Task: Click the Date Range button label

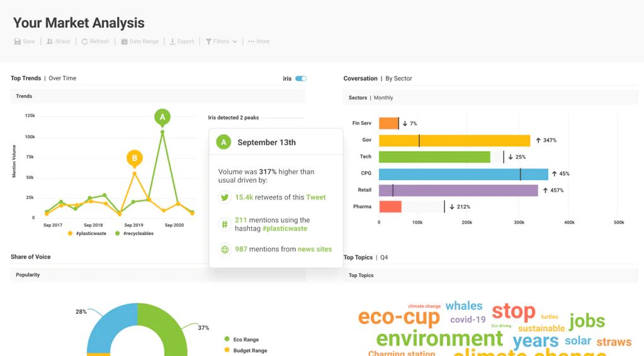Action: (144, 42)
